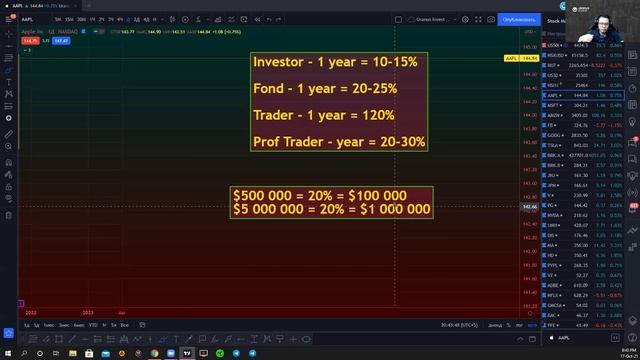This screenshot has height=360, width=640.
Task: Select the Text tool in left sidebar
Action: [9, 82]
